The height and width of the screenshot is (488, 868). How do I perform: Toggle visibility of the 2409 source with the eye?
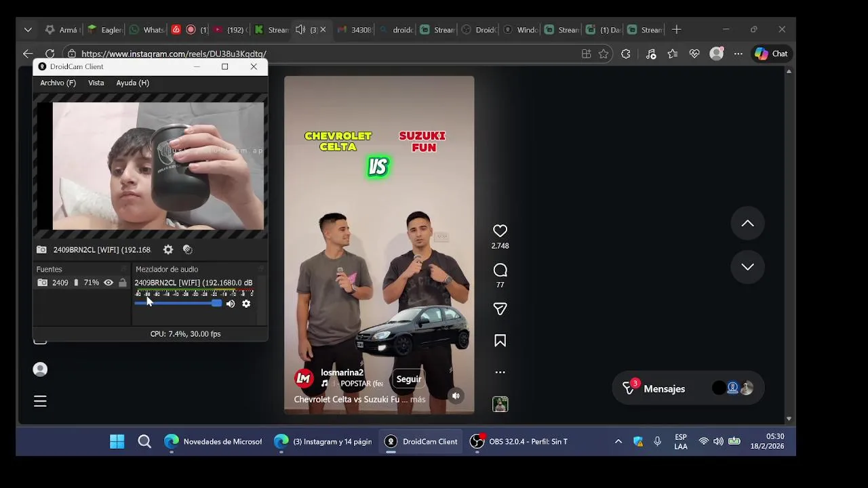tap(108, 283)
